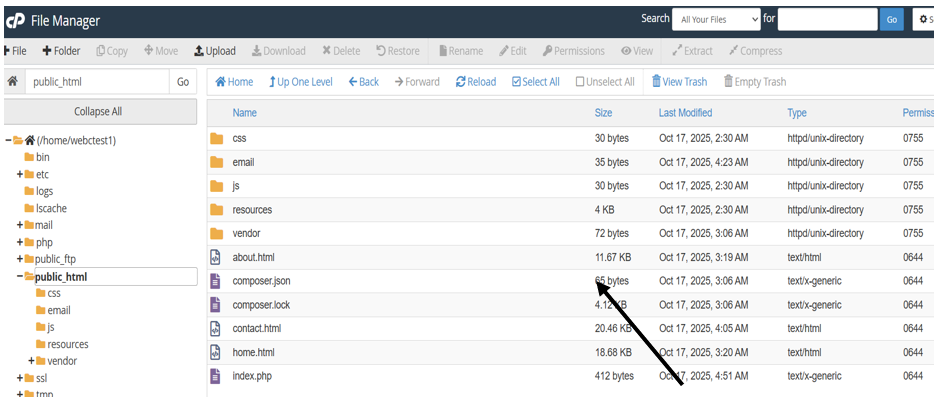Image resolution: width=939 pixels, height=397 pixels.
Task: Create a new Folder from toolbar
Action: [61, 51]
